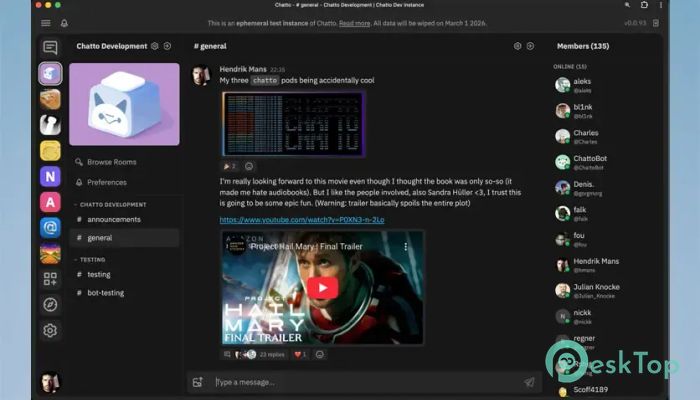This screenshot has height=400, width=700.
Task: Click the extensions puzzle icon in title bar
Action: [644, 5]
